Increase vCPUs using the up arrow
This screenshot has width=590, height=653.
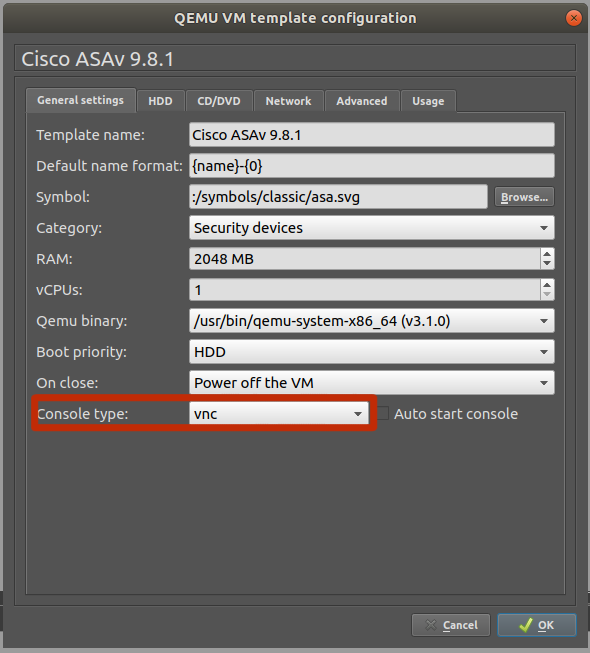pos(547,284)
